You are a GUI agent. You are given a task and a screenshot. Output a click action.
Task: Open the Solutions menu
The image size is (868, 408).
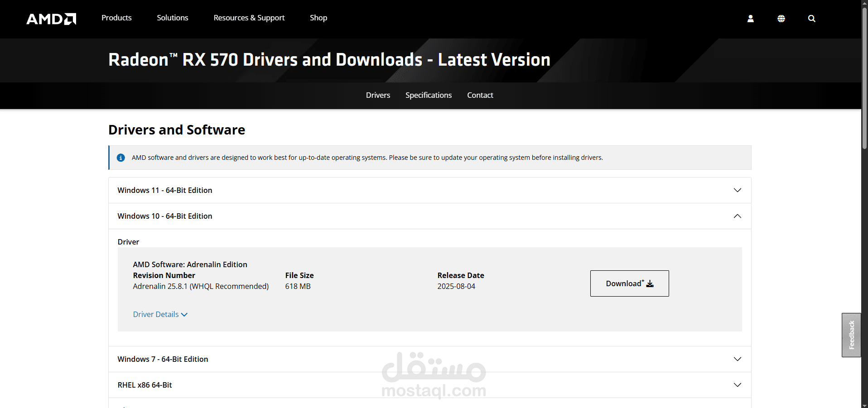[173, 18]
